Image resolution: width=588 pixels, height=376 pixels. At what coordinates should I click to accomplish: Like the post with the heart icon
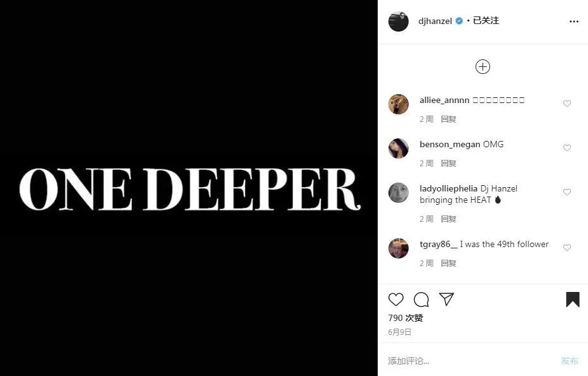[395, 299]
